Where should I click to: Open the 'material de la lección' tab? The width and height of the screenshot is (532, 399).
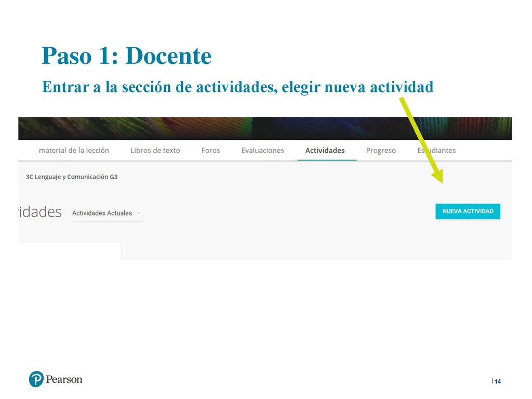point(74,150)
